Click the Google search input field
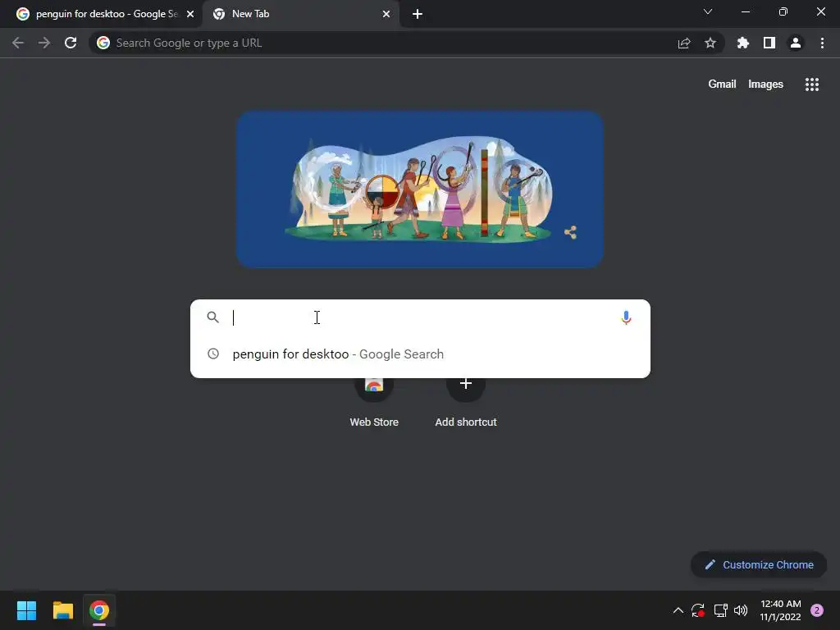This screenshot has height=630, width=840. click(x=420, y=317)
